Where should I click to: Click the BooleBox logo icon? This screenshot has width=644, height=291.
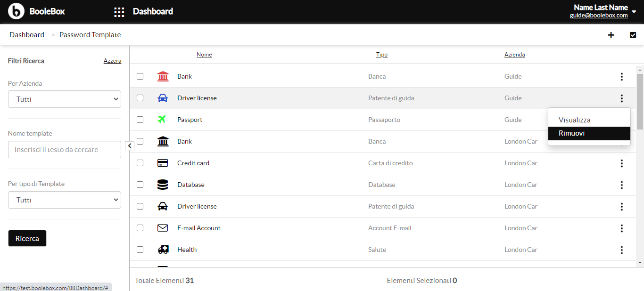pyautogui.click(x=16, y=11)
